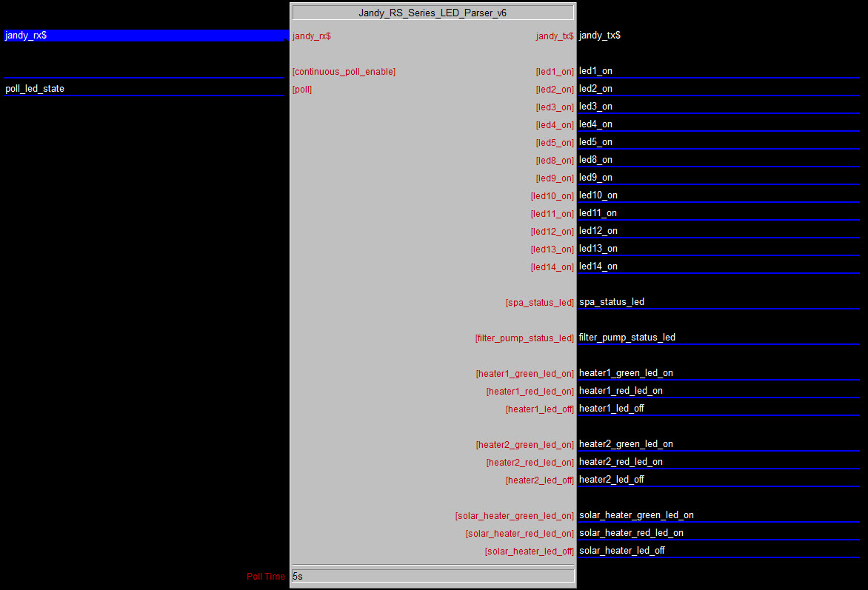Select the white solar_heater_led_off output signal name
Screen dimensions: 868x590
pos(622,550)
